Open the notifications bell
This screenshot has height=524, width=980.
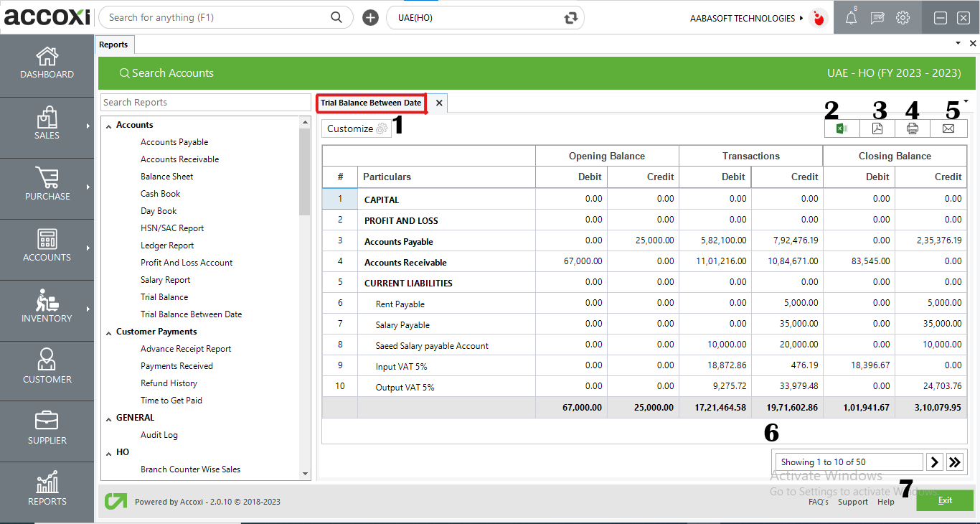(850, 17)
